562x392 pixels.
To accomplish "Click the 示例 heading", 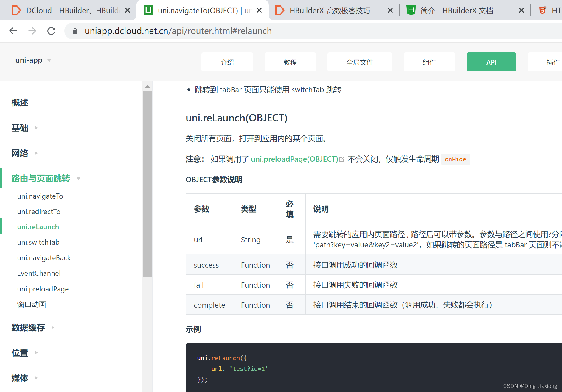I will 193,329.
